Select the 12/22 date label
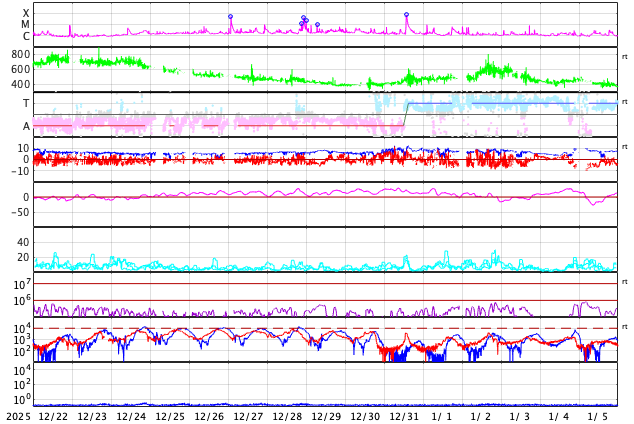The height and width of the screenshot is (424, 634). pos(53,416)
